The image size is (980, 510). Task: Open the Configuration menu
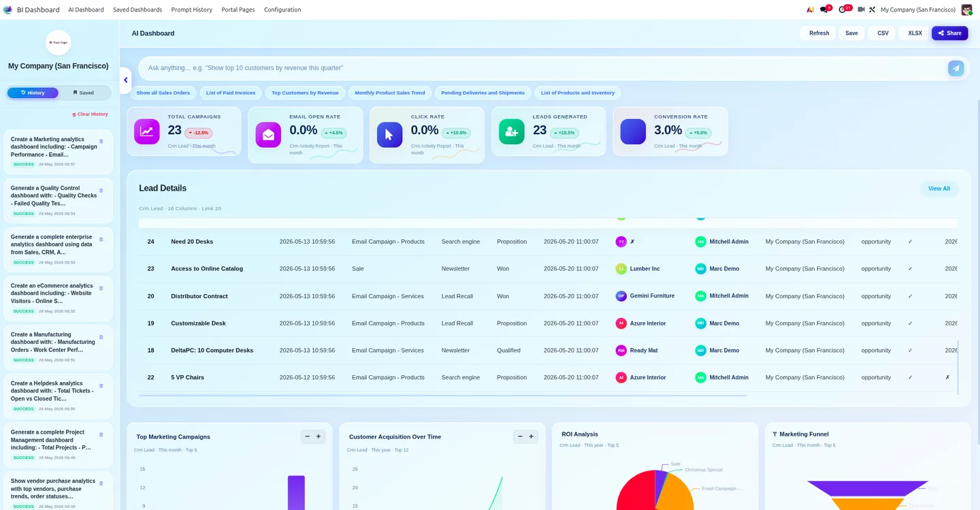(x=282, y=10)
